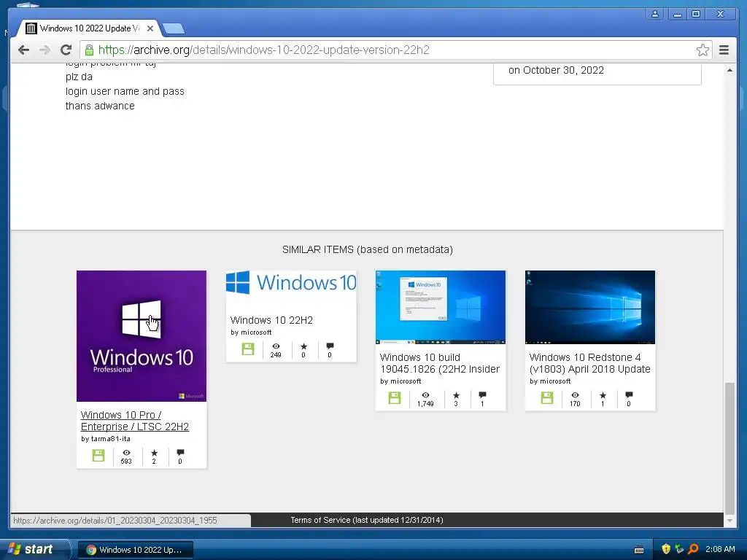
Task: Click the 'on October 30, 2022' date text
Action: pyautogui.click(x=556, y=70)
